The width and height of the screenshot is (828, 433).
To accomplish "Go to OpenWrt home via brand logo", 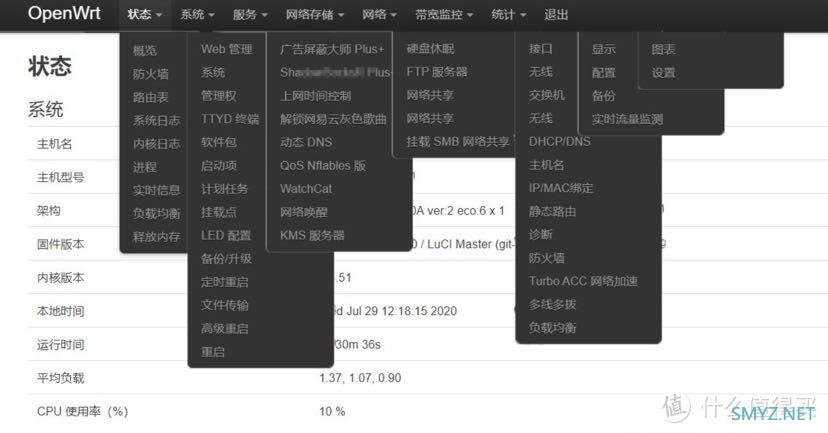I will 64,13.
